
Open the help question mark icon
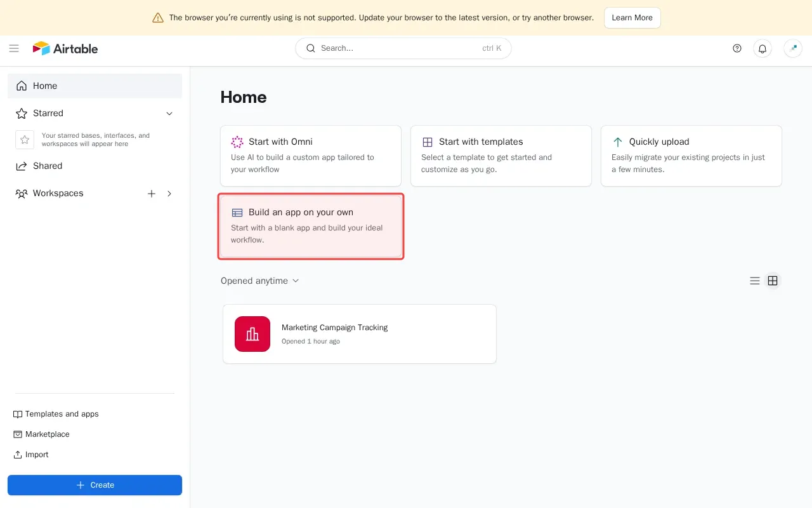click(737, 48)
